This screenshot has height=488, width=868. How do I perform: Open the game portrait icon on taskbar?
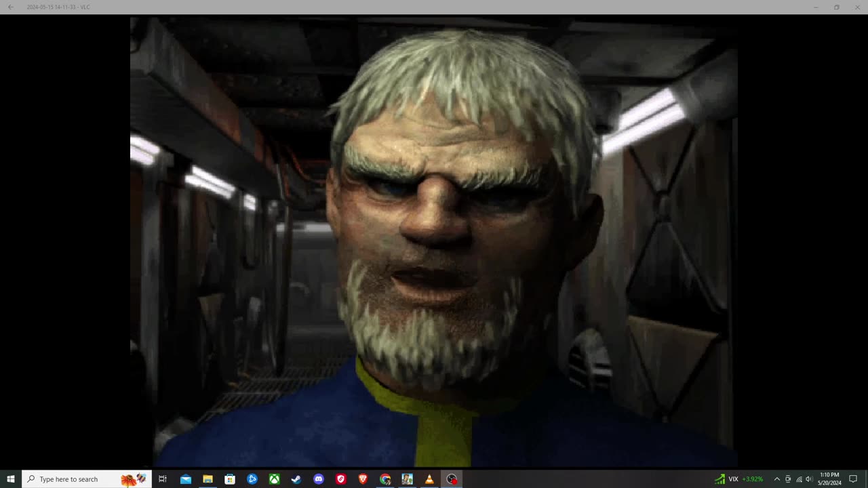(x=408, y=479)
